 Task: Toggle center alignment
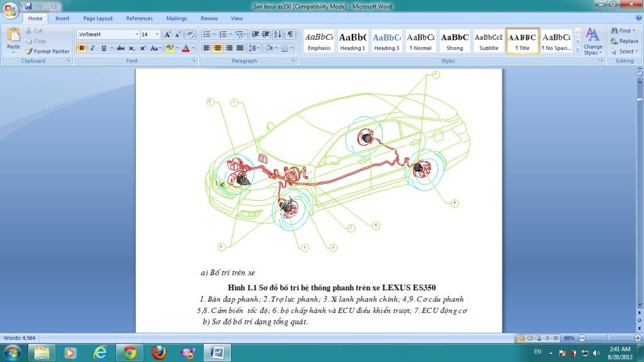(218, 48)
